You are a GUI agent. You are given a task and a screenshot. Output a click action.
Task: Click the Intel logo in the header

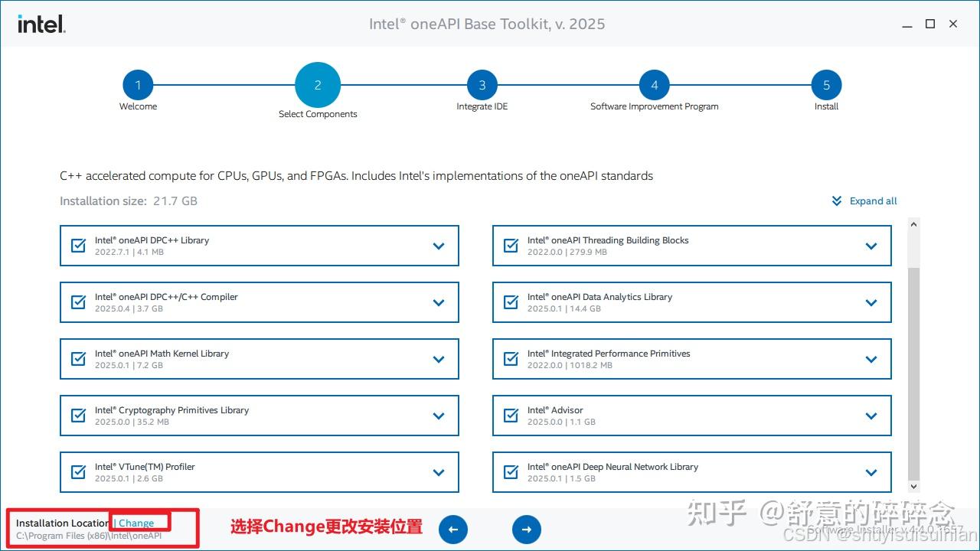[x=40, y=23]
